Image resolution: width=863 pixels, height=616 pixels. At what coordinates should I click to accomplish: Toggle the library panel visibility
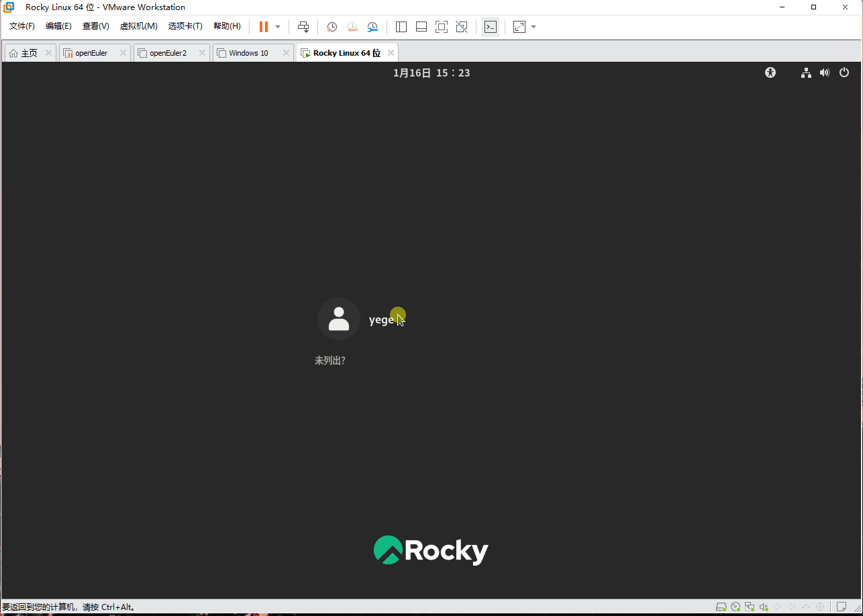point(401,27)
